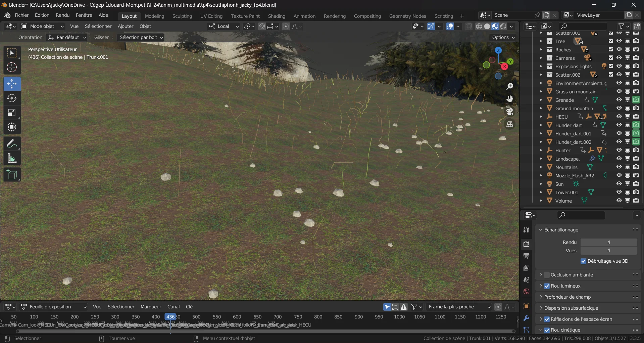Open the Canal menu in timeline
The image size is (644, 343).
click(174, 307)
